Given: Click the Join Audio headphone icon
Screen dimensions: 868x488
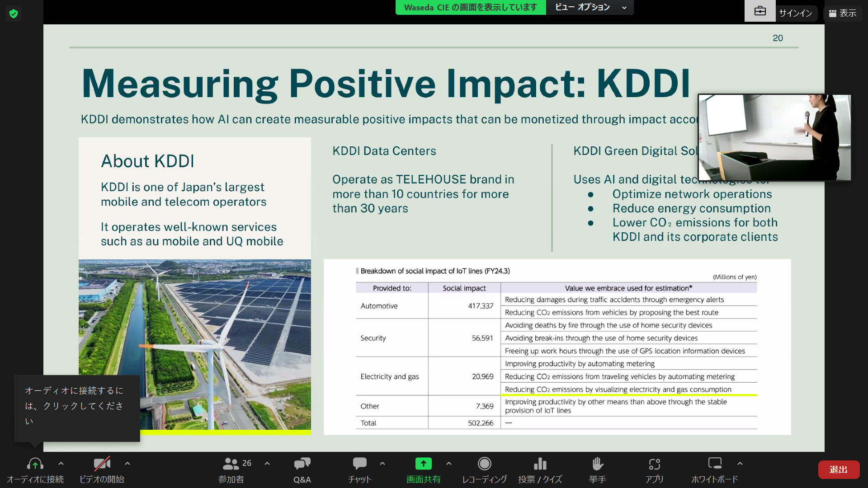Looking at the screenshot, I should [x=35, y=464].
